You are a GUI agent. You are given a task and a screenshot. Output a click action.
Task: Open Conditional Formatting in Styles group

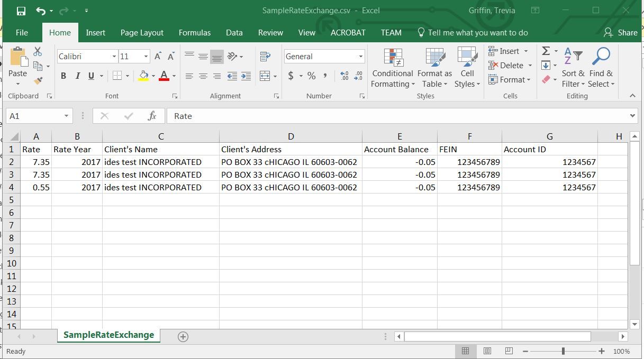[392, 68]
